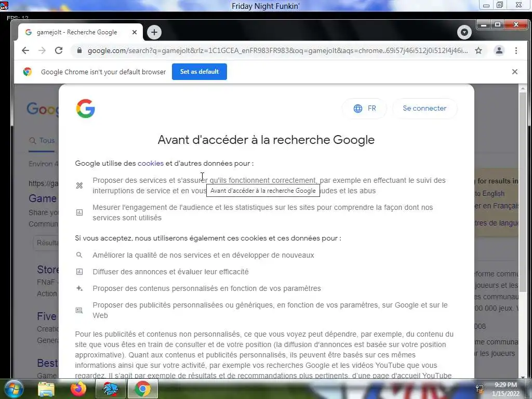Click the scrollbar up arrow
Viewport: 532px width, 399px height.
[523, 88]
